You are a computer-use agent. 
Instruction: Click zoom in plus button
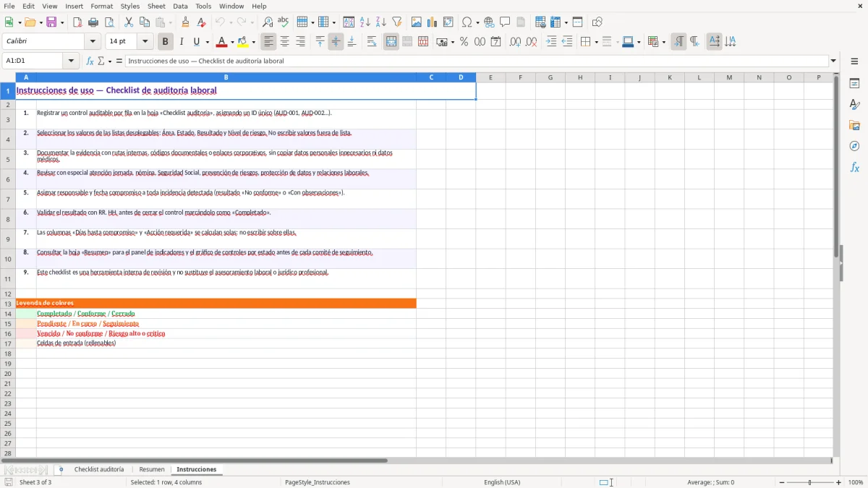[839, 482]
